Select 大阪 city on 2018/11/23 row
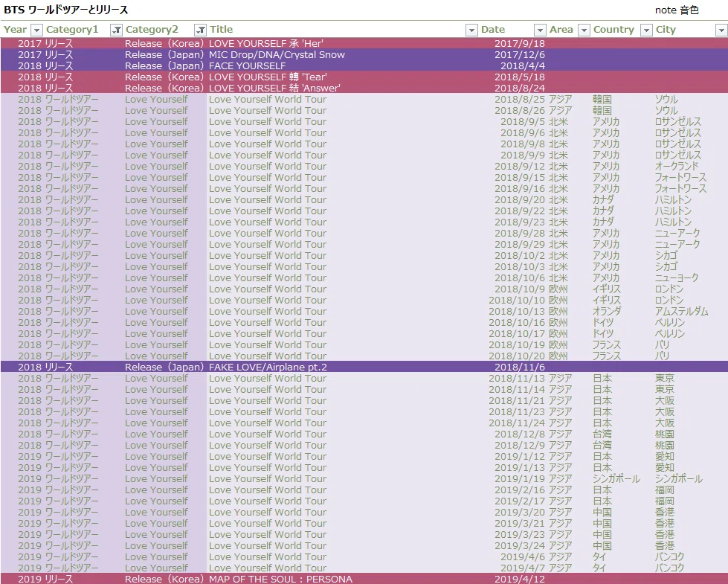The image size is (728, 584). 664,411
